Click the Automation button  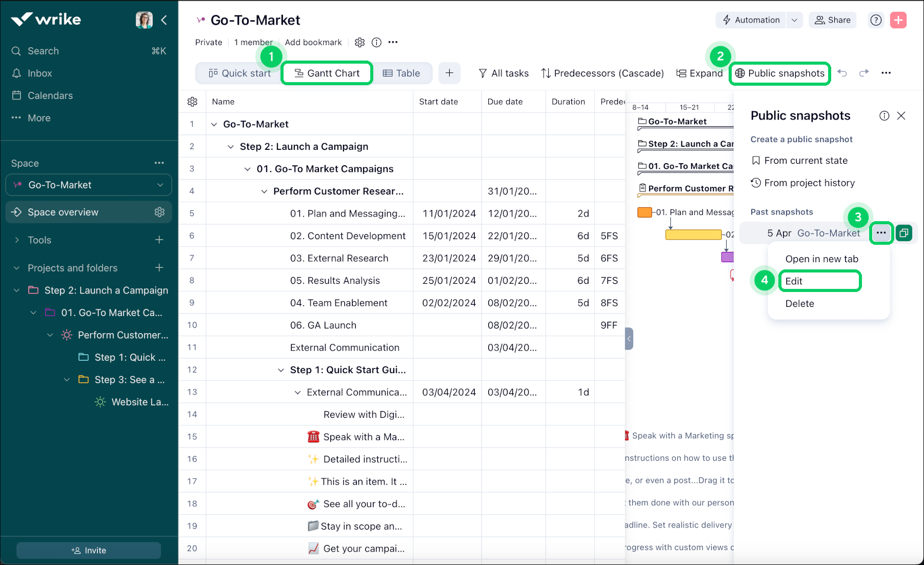coord(751,20)
